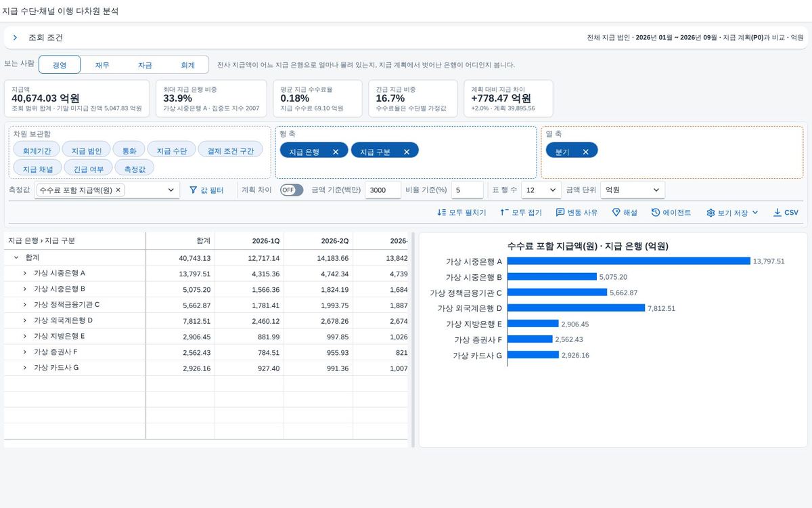Select the 회계기간 dimension chip
Image resolution: width=812 pixels, height=508 pixels.
37,150
